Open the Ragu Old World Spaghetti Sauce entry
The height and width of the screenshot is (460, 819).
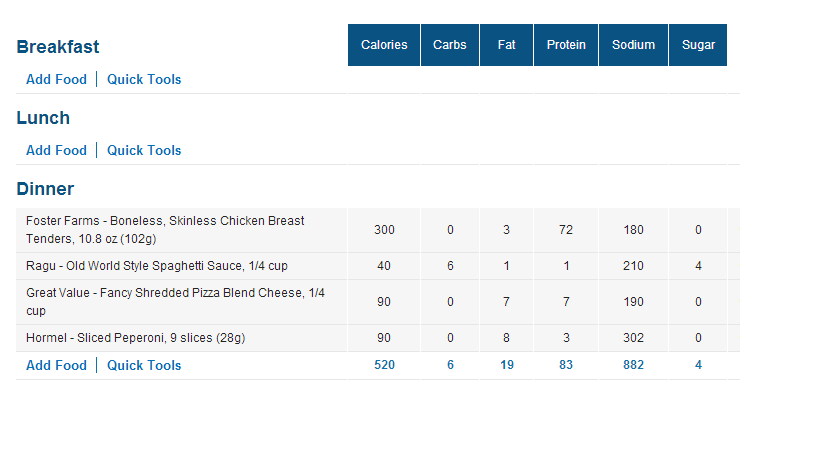point(157,266)
